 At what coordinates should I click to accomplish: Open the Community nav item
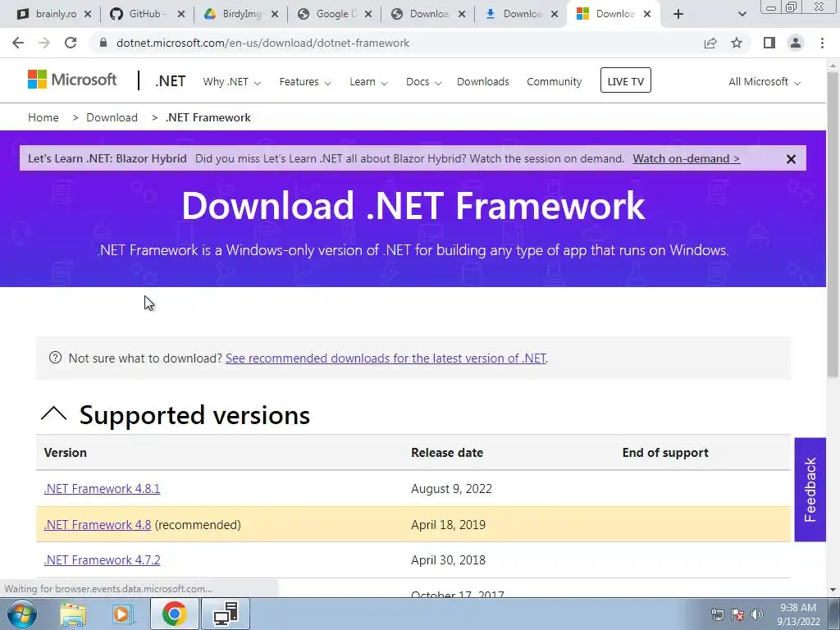coord(554,82)
